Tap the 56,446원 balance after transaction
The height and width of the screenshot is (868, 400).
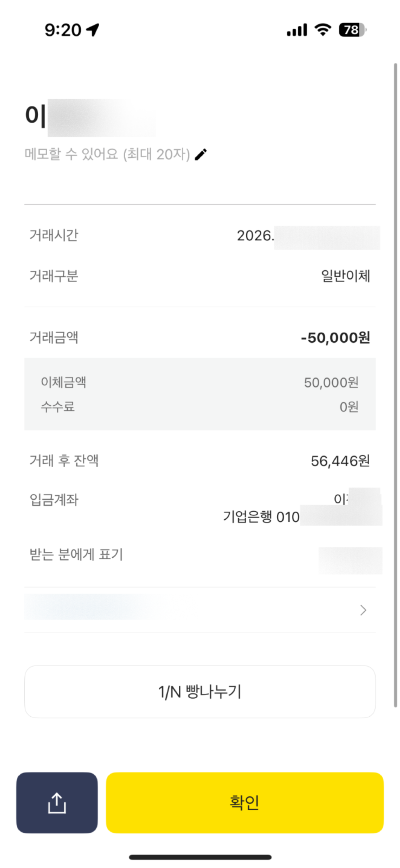click(x=340, y=461)
